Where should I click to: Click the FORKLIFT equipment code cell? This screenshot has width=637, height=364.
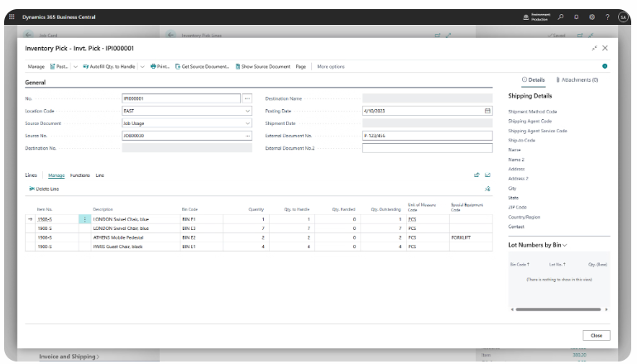point(471,237)
